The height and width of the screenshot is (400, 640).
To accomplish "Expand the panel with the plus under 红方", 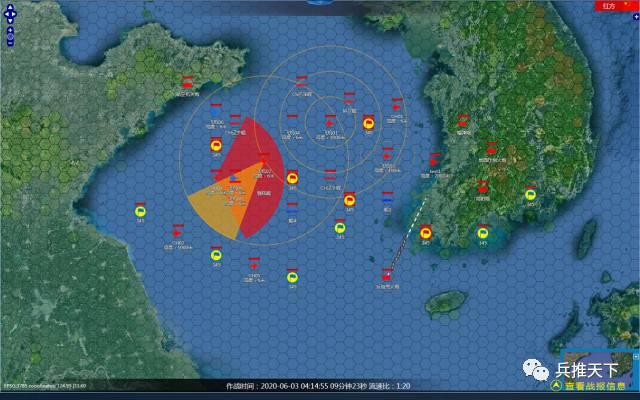I will [636, 17].
